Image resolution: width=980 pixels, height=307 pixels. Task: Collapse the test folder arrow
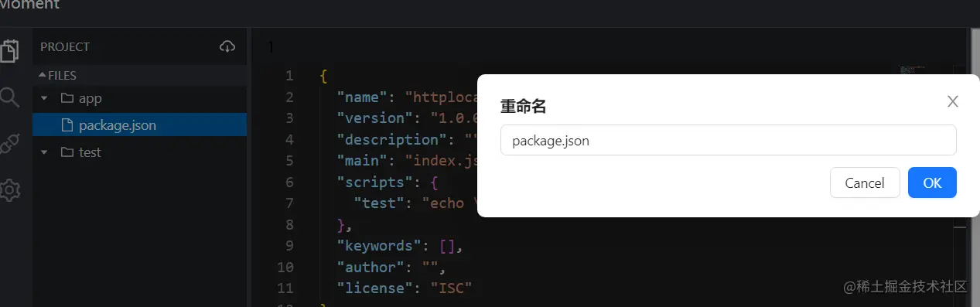[44, 152]
